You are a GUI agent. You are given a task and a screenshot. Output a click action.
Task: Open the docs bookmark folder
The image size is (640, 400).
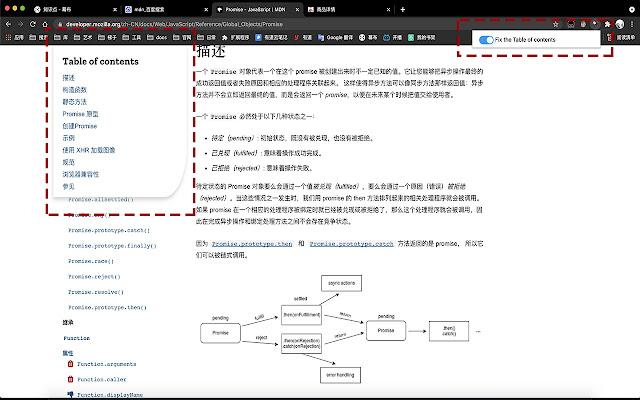157,38
